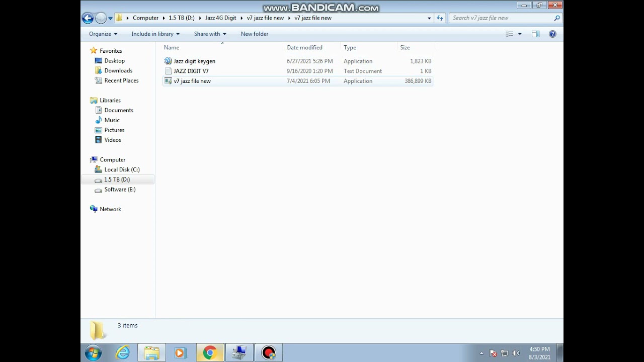Open the Downloads folder link
The height and width of the screenshot is (362, 644).
[x=118, y=70]
